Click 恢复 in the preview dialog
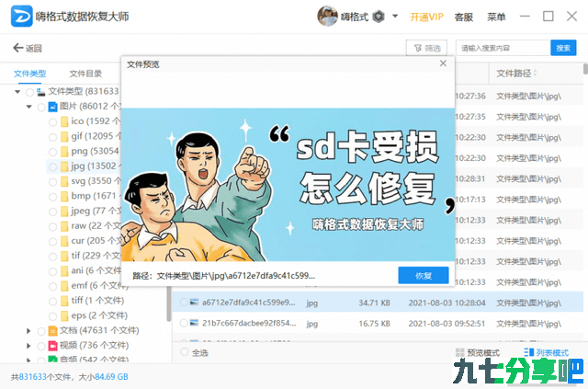588x389 pixels. [x=424, y=276]
